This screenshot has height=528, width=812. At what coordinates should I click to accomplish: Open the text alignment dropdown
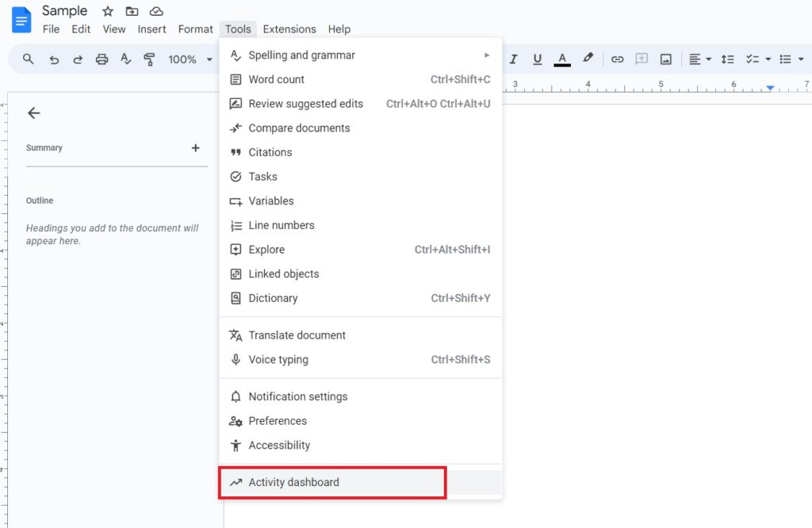699,59
